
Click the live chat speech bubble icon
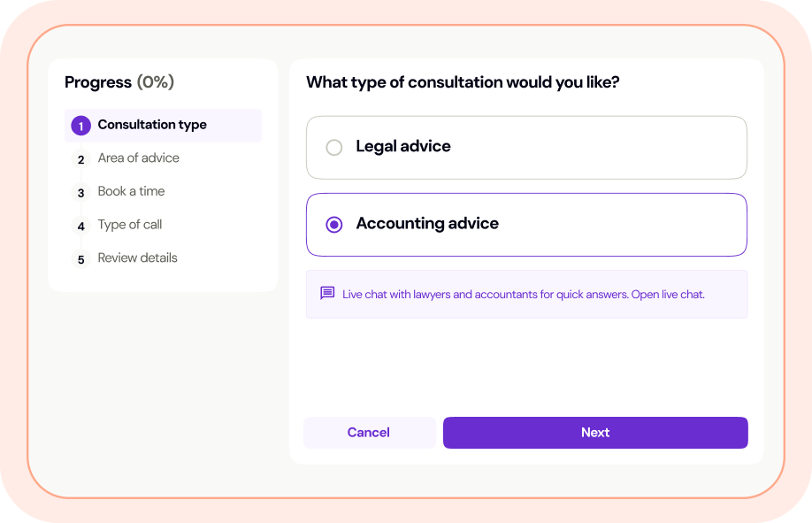tap(327, 292)
